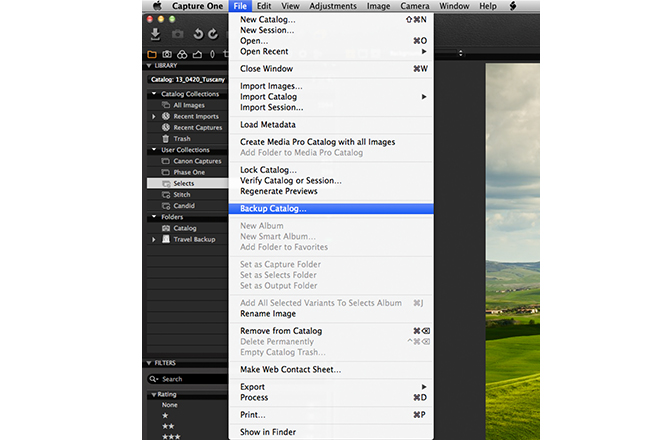Screen dimensions: 660x440
Task: Choose Rename Image menu entry
Action: (331, 314)
